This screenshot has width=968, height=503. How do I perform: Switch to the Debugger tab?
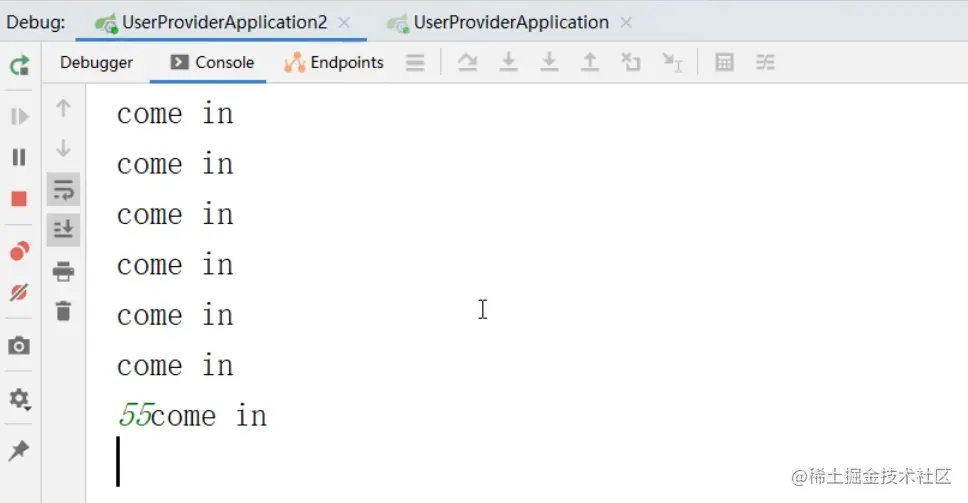96,62
